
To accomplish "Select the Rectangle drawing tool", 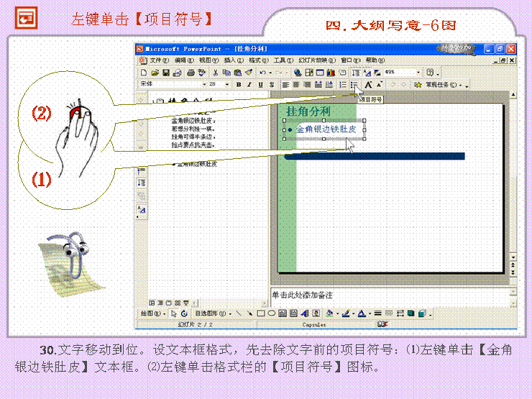I will tap(260, 313).
